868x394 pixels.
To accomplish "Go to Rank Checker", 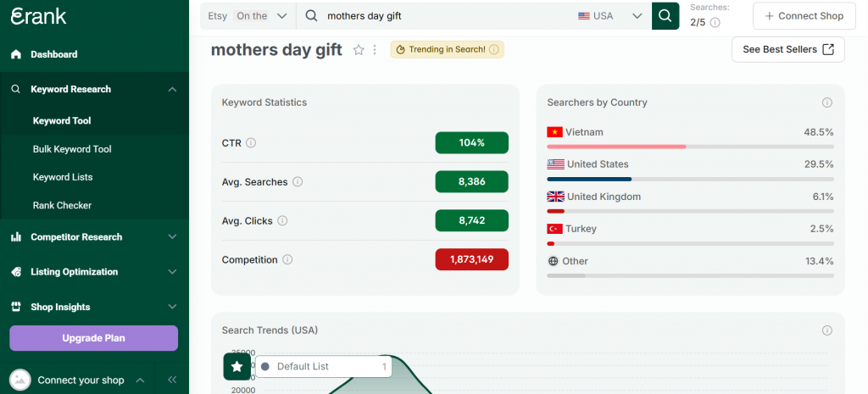I will (62, 205).
